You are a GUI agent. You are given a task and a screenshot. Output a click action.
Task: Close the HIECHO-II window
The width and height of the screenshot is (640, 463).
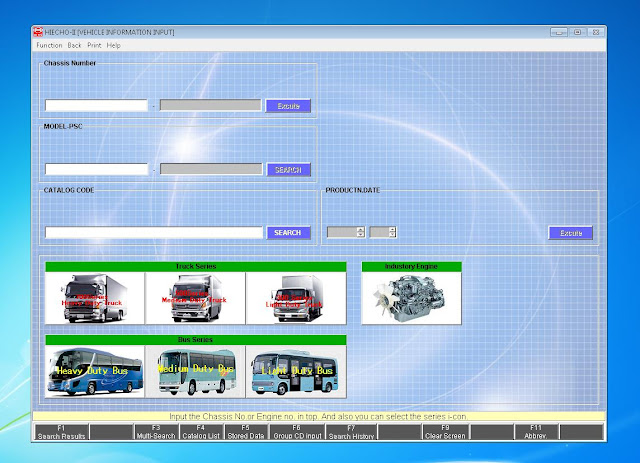(596, 32)
